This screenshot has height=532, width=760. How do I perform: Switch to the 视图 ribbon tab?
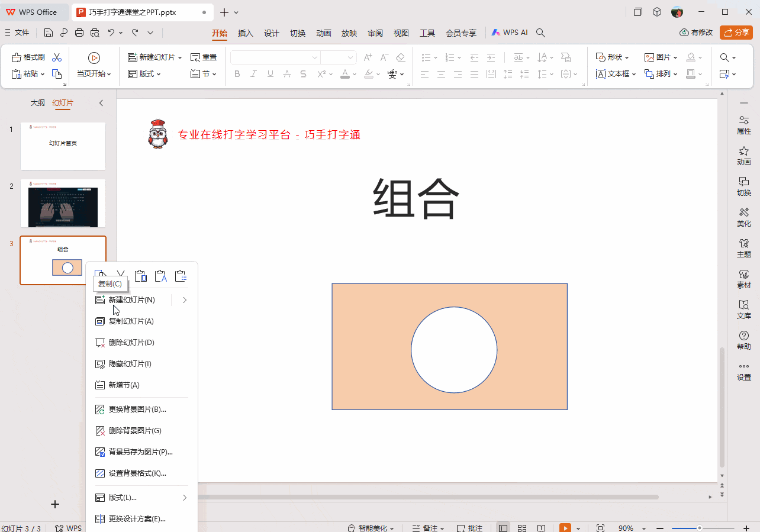[401, 33]
